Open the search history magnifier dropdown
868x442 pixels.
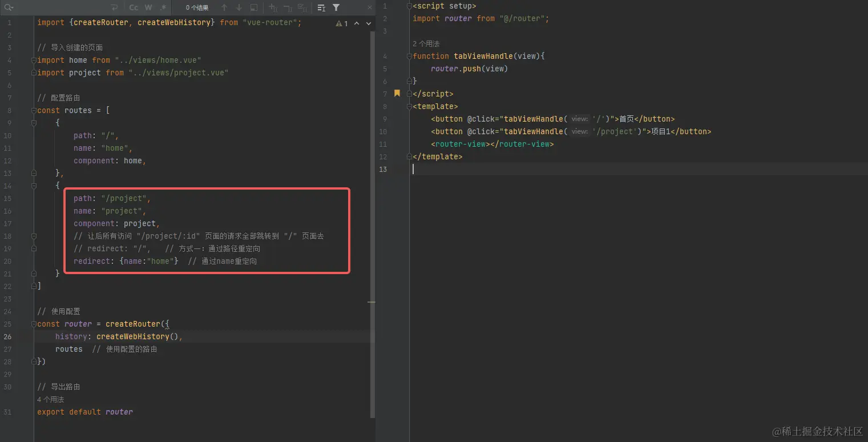pos(9,7)
